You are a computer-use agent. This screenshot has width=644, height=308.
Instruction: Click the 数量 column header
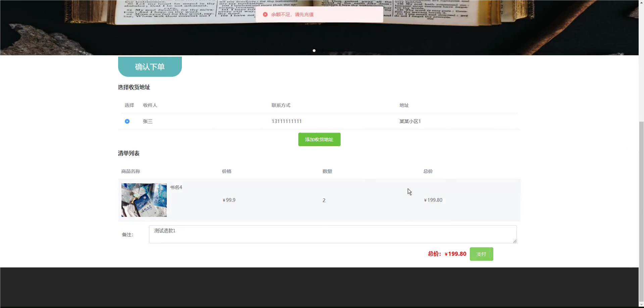tap(327, 171)
